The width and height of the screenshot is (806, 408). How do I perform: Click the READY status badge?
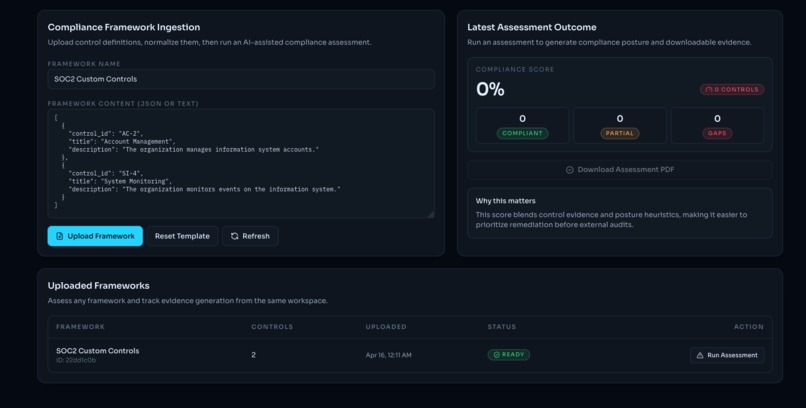(x=508, y=355)
